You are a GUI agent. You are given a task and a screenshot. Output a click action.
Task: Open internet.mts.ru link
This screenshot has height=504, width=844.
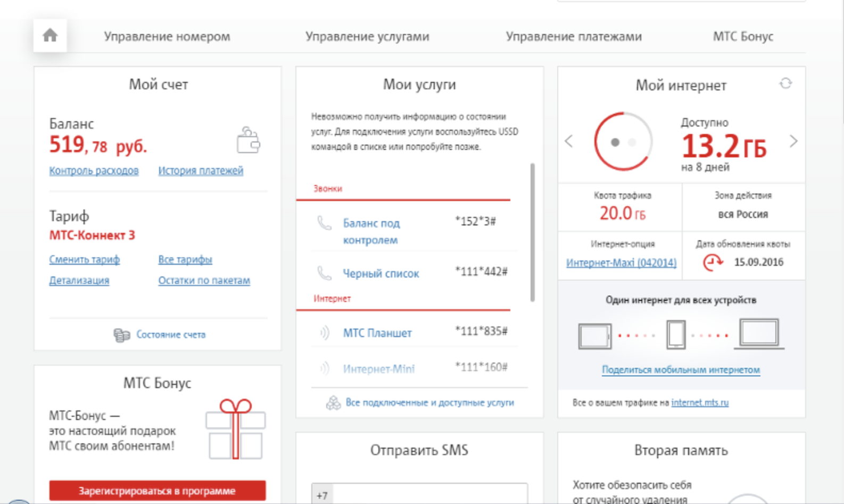pyautogui.click(x=700, y=402)
